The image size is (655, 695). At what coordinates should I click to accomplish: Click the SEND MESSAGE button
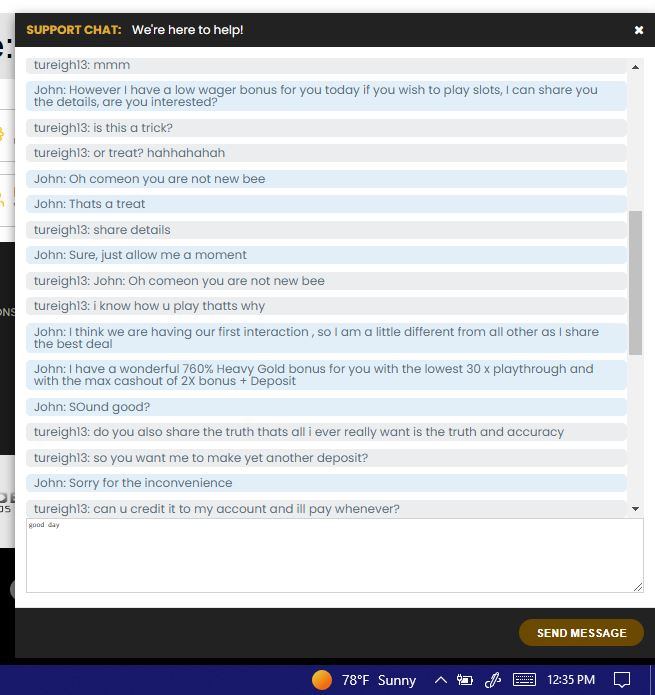[x=581, y=633]
